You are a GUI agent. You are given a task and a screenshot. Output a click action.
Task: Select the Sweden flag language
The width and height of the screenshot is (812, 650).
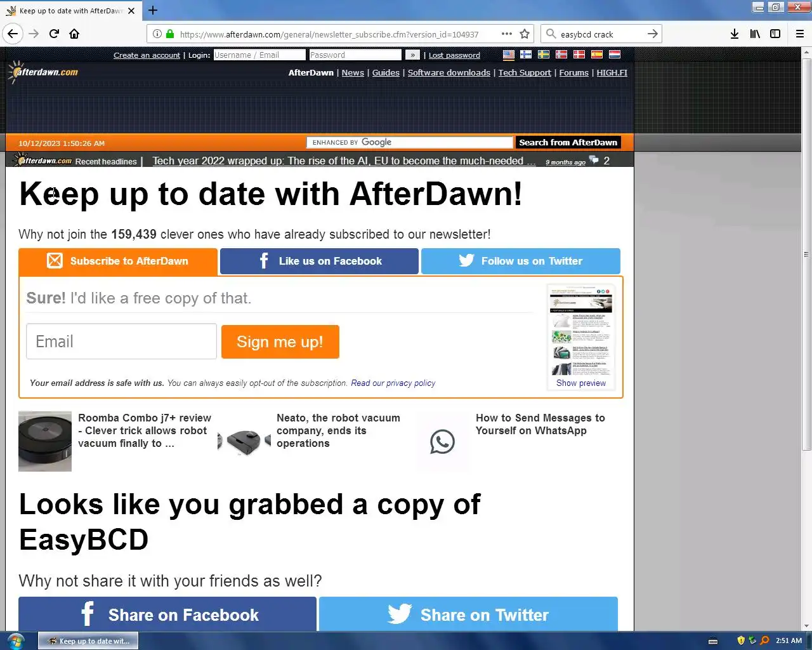[x=544, y=55]
